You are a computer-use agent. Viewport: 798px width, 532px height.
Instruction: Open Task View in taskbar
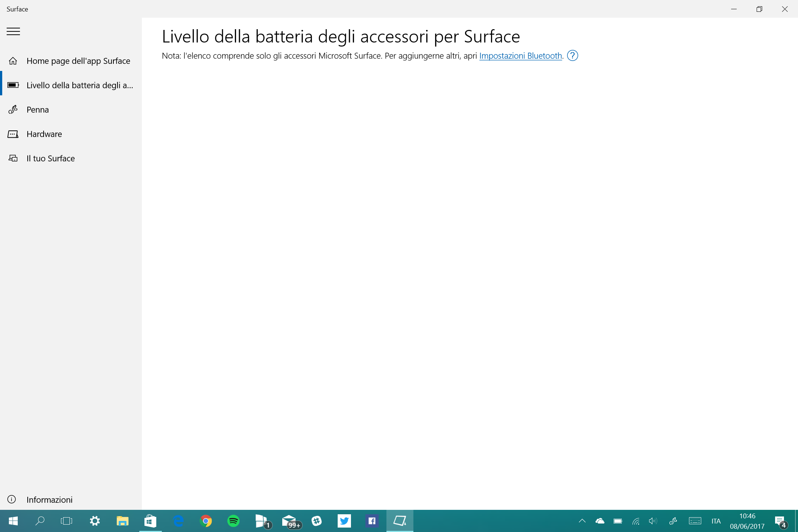[x=66, y=521]
